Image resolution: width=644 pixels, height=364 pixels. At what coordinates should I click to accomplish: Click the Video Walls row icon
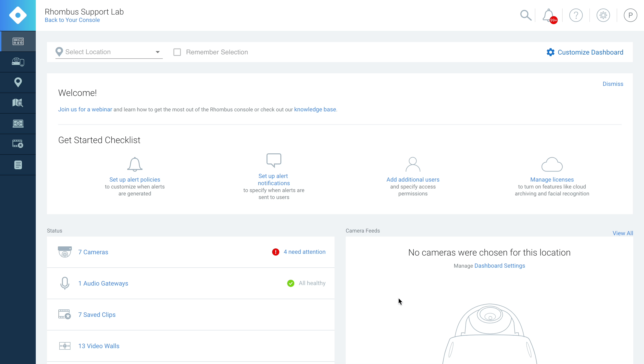(65, 346)
